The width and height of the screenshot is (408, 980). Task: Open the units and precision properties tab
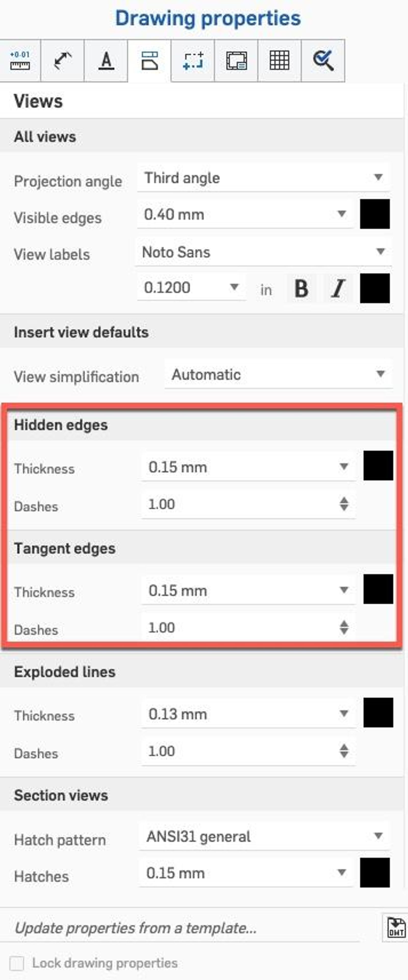coord(20,60)
